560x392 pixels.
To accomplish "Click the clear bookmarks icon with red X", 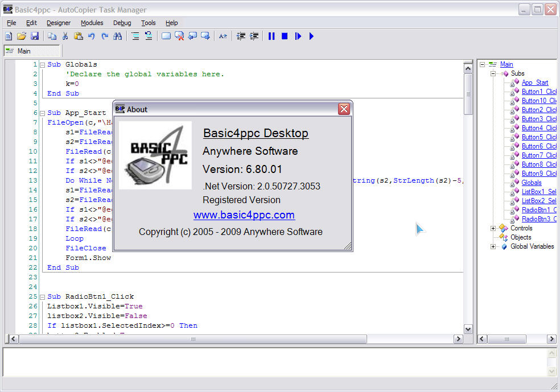I will 179,36.
